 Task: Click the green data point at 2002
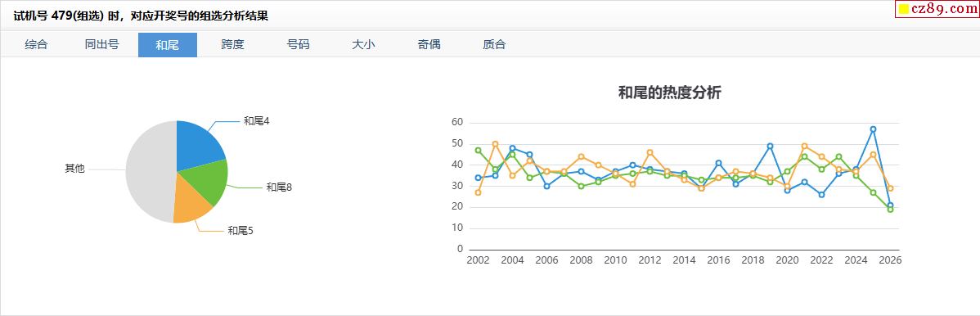point(478,150)
